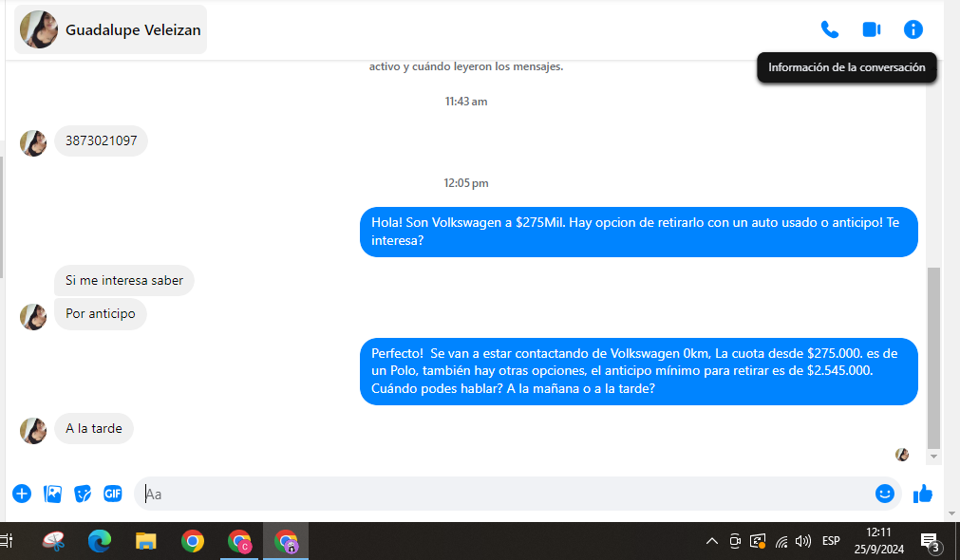The width and height of the screenshot is (960, 560).
Task: Click the chat vertical scrollbar thumb
Action: [x=933, y=358]
